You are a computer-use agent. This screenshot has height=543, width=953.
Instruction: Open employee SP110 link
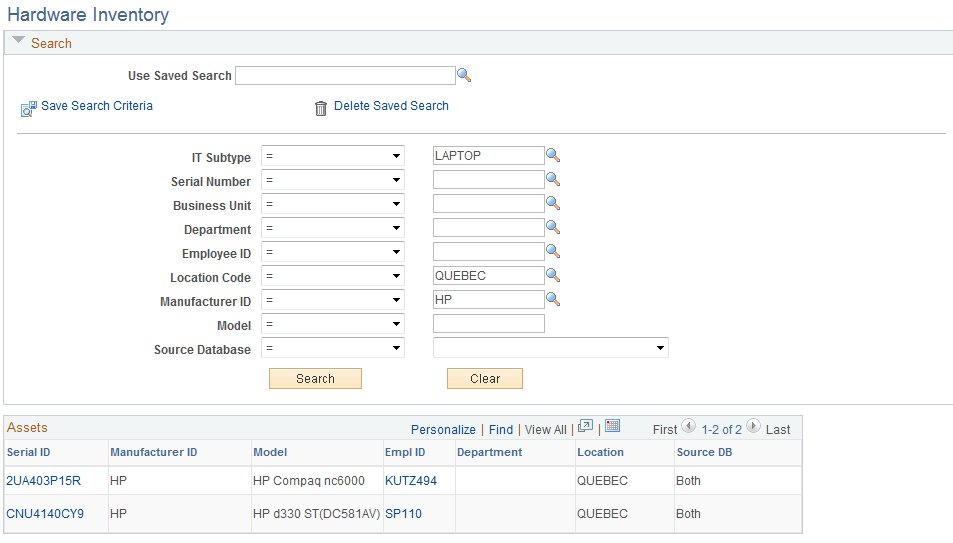click(x=404, y=513)
